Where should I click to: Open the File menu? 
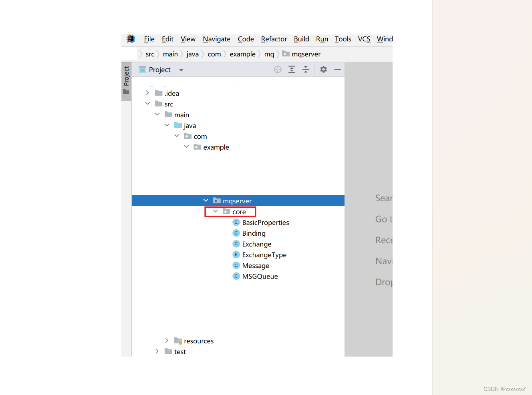click(149, 39)
